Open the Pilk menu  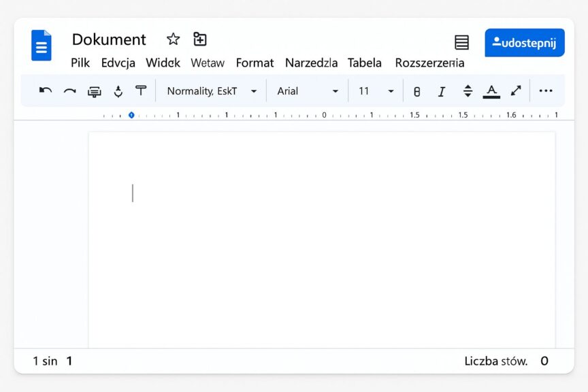point(80,63)
